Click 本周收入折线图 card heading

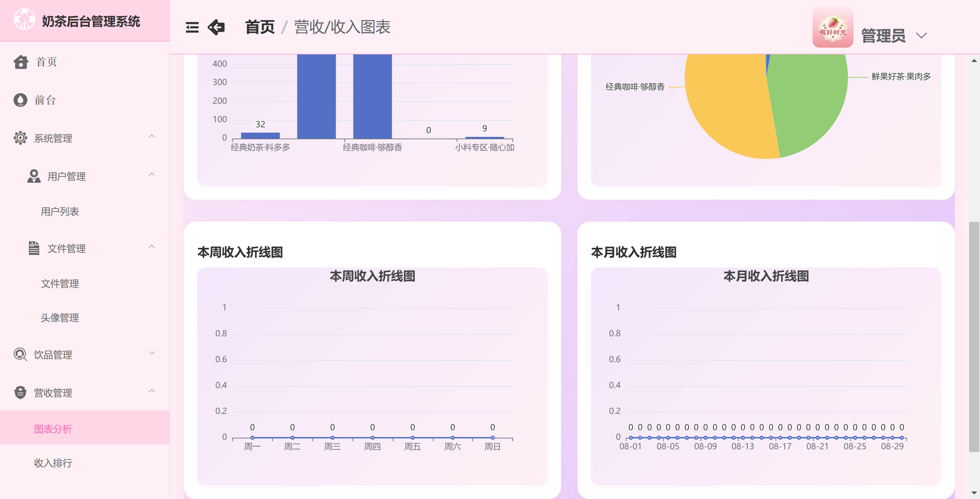point(240,252)
